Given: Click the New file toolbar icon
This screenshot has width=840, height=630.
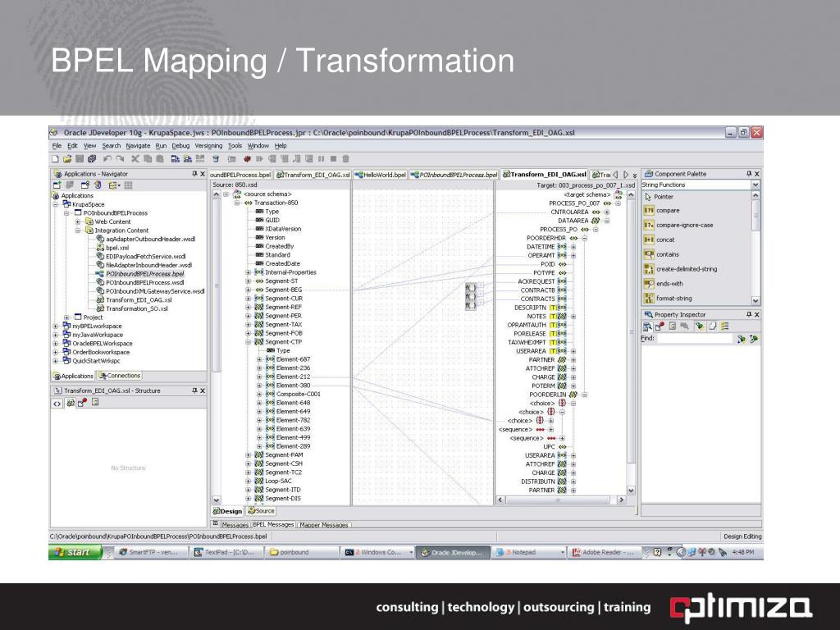Looking at the screenshot, I should coord(55,158).
